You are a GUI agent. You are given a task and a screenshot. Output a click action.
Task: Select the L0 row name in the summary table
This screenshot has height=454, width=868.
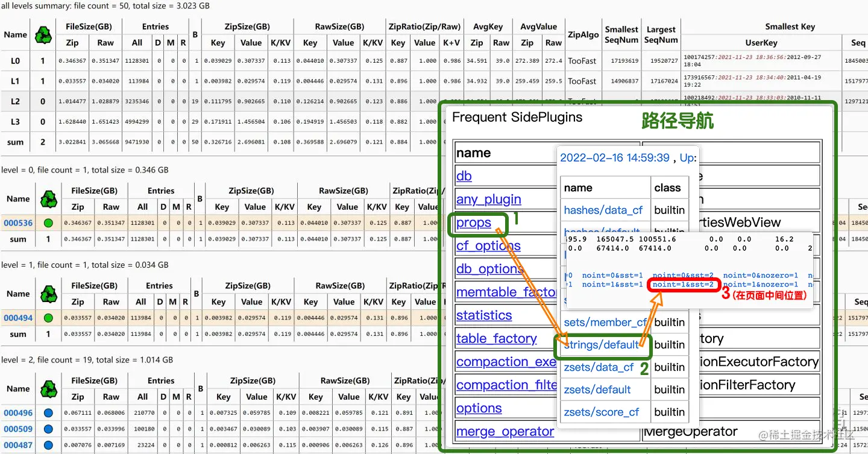(x=16, y=61)
